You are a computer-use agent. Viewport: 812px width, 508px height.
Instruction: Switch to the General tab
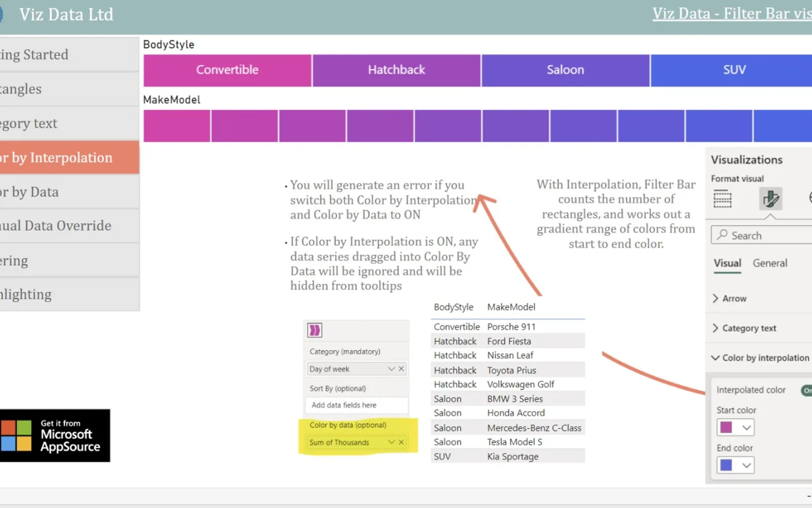(770, 263)
